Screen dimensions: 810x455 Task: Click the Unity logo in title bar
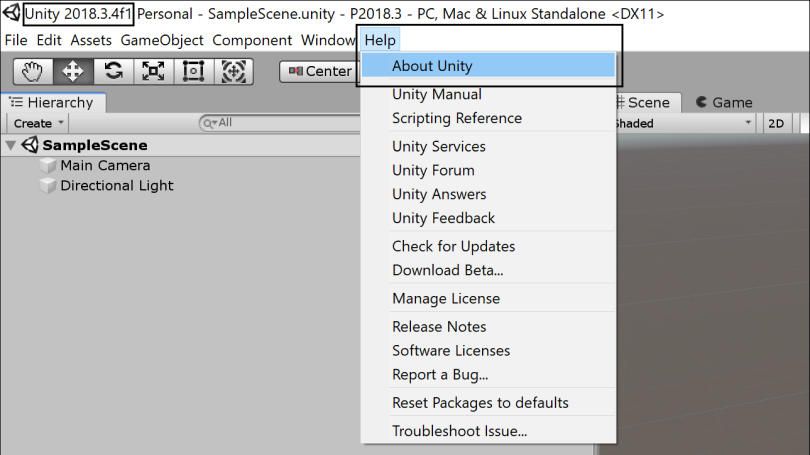coord(11,13)
